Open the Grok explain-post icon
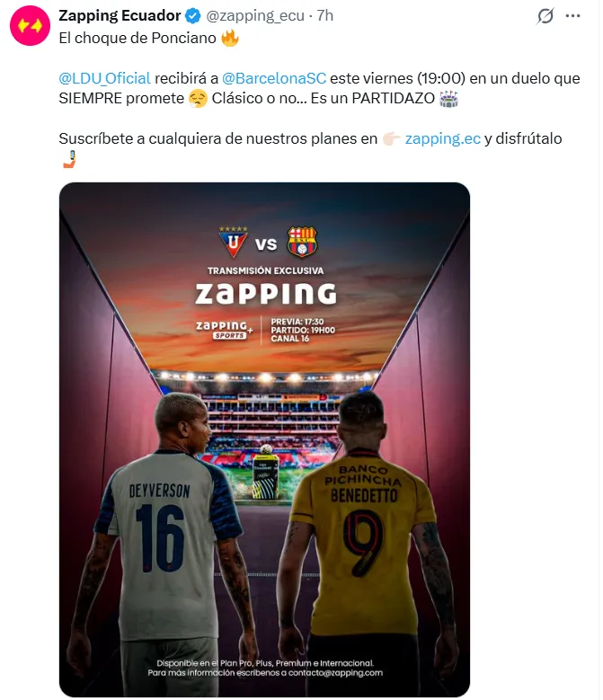This screenshot has height=700, width=603. [545, 15]
